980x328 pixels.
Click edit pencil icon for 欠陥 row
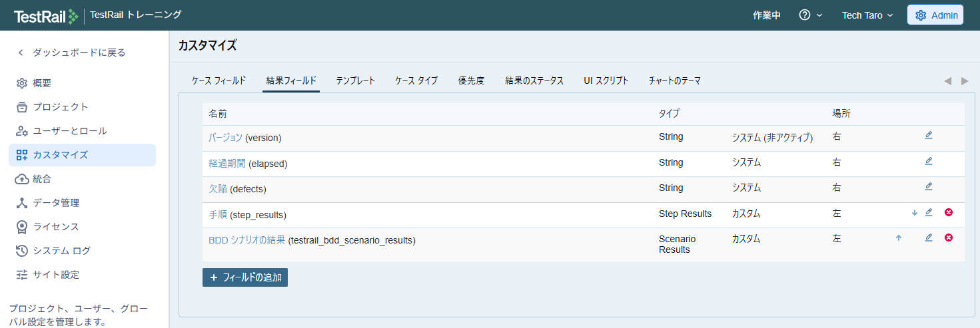pos(929,186)
